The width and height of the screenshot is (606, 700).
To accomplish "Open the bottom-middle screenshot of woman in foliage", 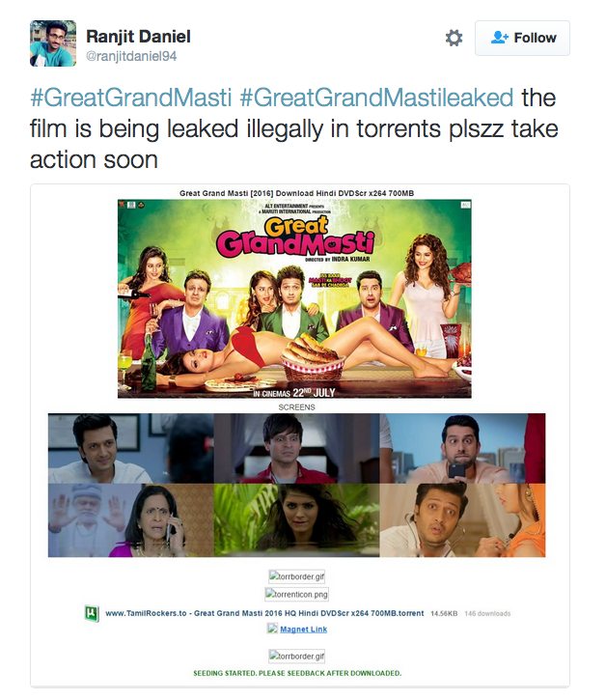I will 297,520.
